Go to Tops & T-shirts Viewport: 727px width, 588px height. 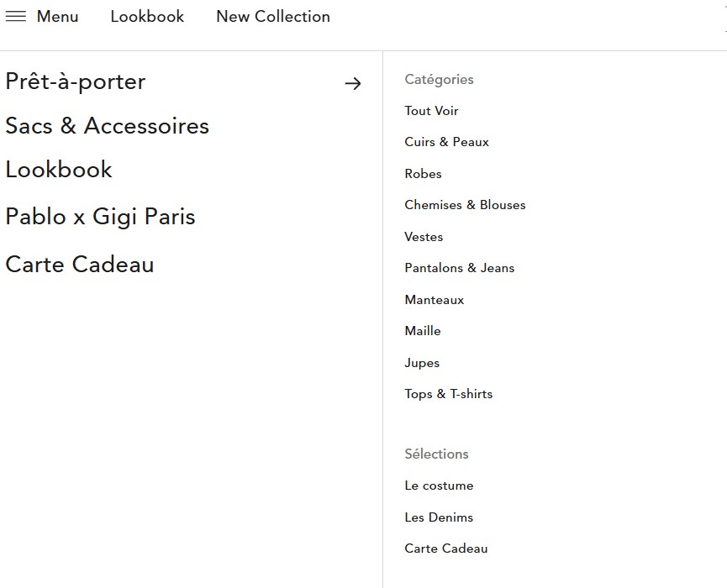click(x=448, y=394)
